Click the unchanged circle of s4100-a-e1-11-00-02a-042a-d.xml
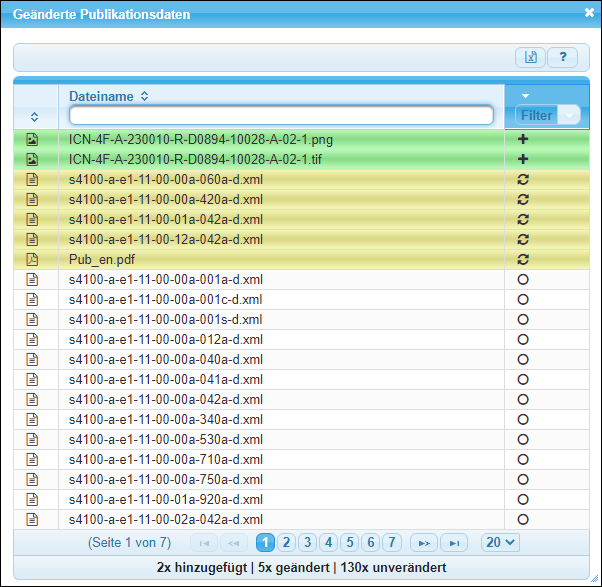 coord(523,519)
